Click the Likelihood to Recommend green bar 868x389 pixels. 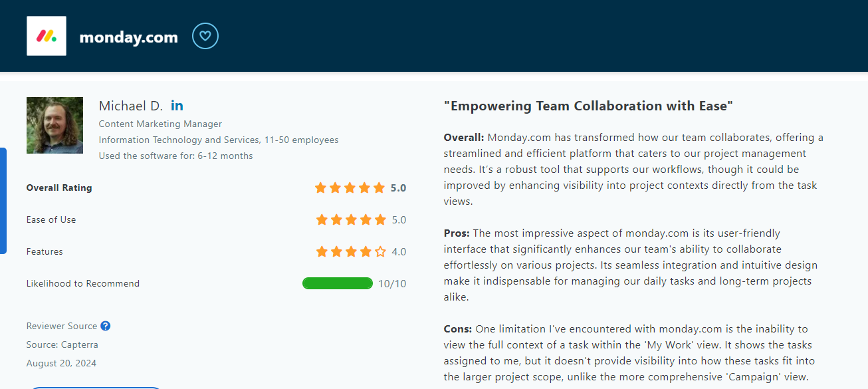(338, 283)
